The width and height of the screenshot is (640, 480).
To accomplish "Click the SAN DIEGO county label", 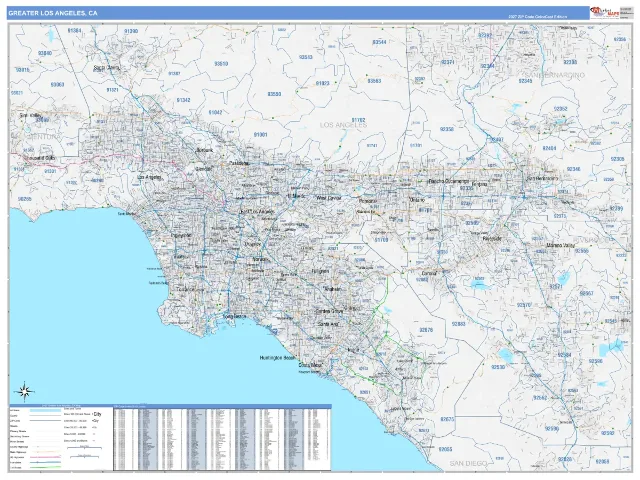I will click(469, 463).
